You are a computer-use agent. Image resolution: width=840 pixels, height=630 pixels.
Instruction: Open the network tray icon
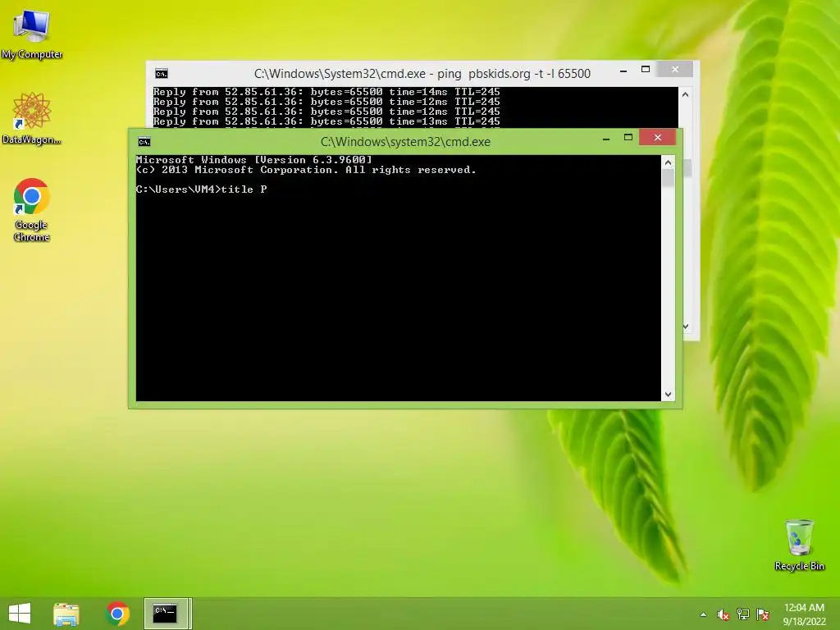743,614
